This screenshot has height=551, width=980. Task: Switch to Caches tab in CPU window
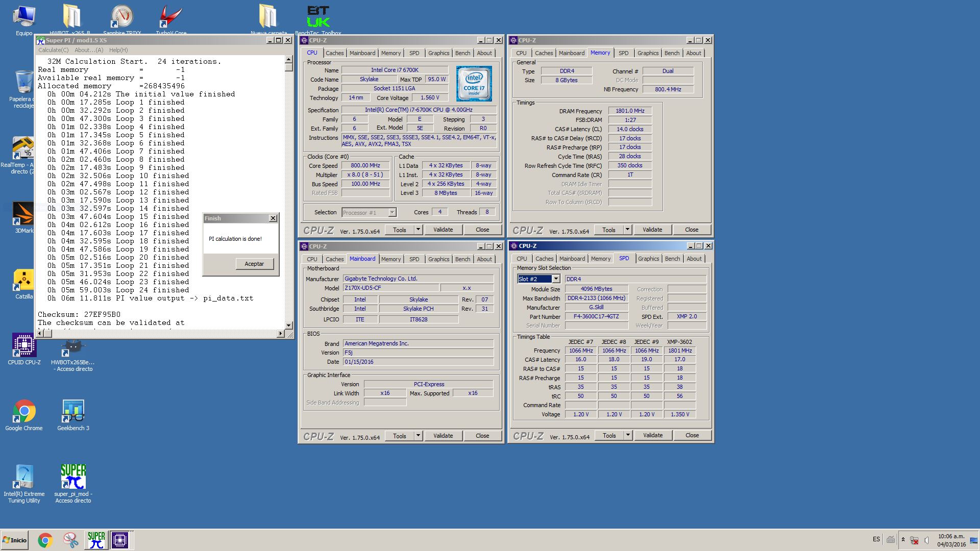coord(335,53)
